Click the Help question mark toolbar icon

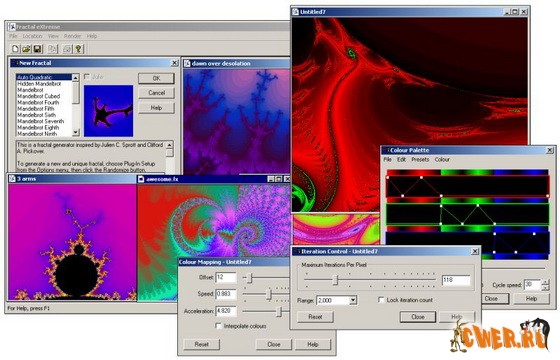(x=78, y=49)
